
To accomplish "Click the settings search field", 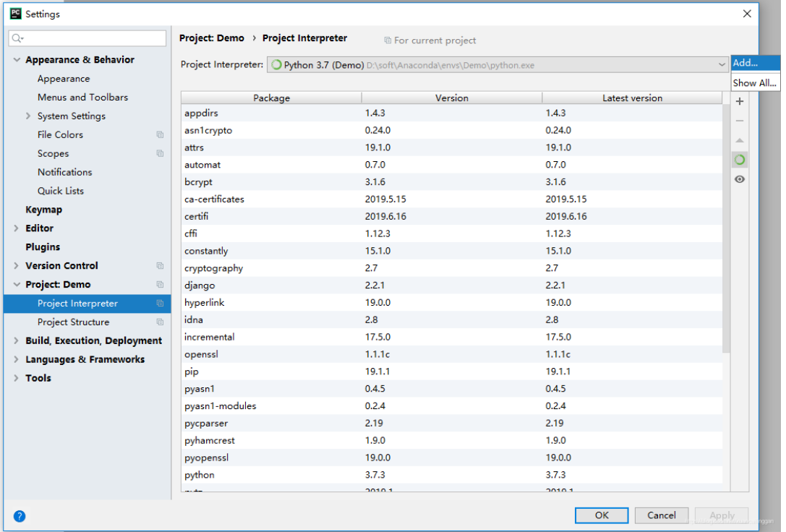I will click(x=87, y=38).
